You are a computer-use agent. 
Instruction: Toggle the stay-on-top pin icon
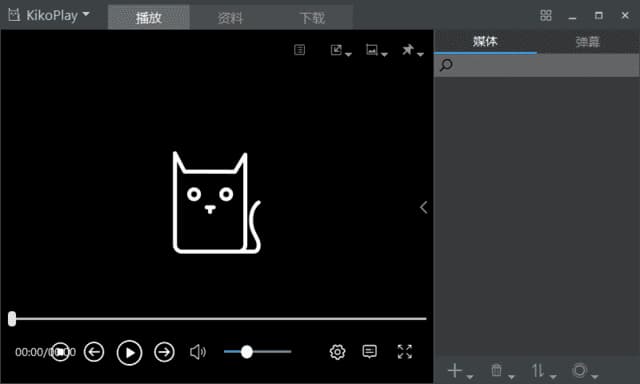[x=407, y=50]
